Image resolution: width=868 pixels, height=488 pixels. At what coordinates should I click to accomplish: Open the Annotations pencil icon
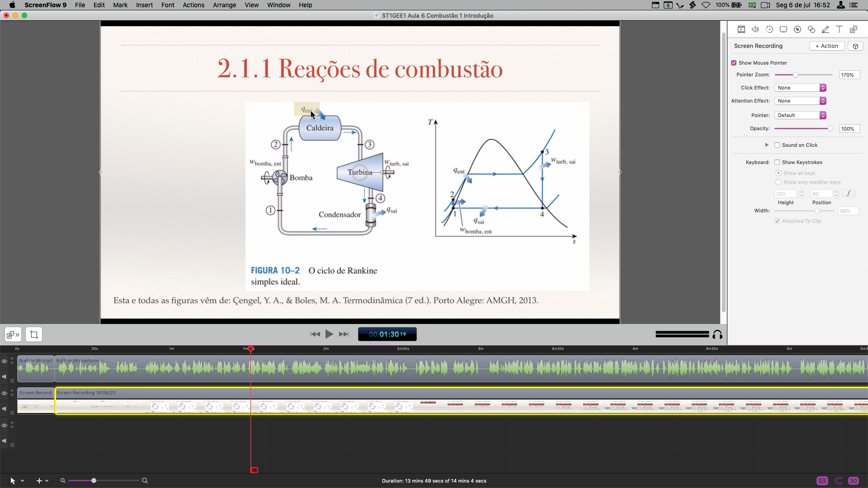(826, 29)
